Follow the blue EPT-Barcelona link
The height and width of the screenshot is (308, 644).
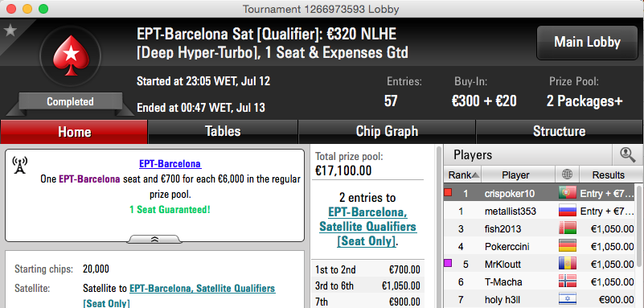[x=170, y=164]
